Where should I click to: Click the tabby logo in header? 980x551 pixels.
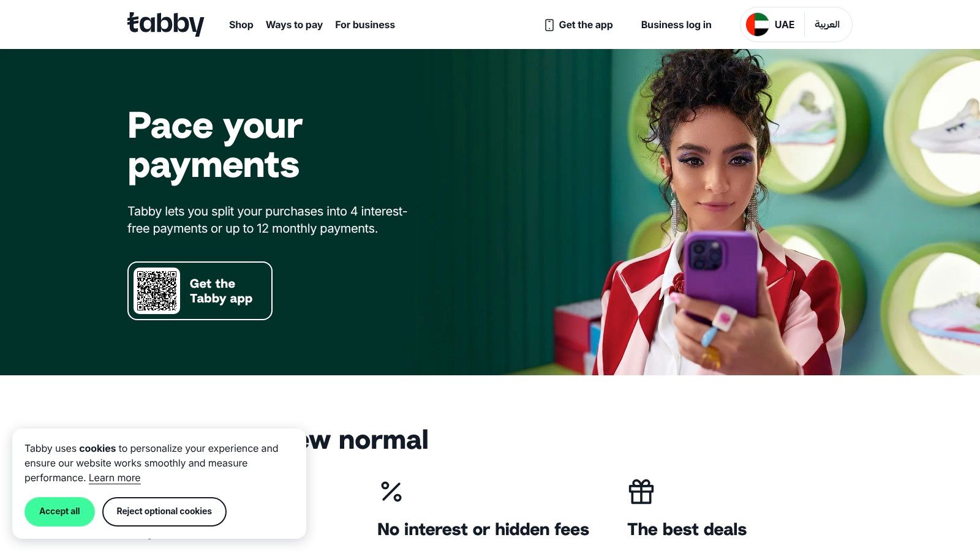pyautogui.click(x=165, y=24)
